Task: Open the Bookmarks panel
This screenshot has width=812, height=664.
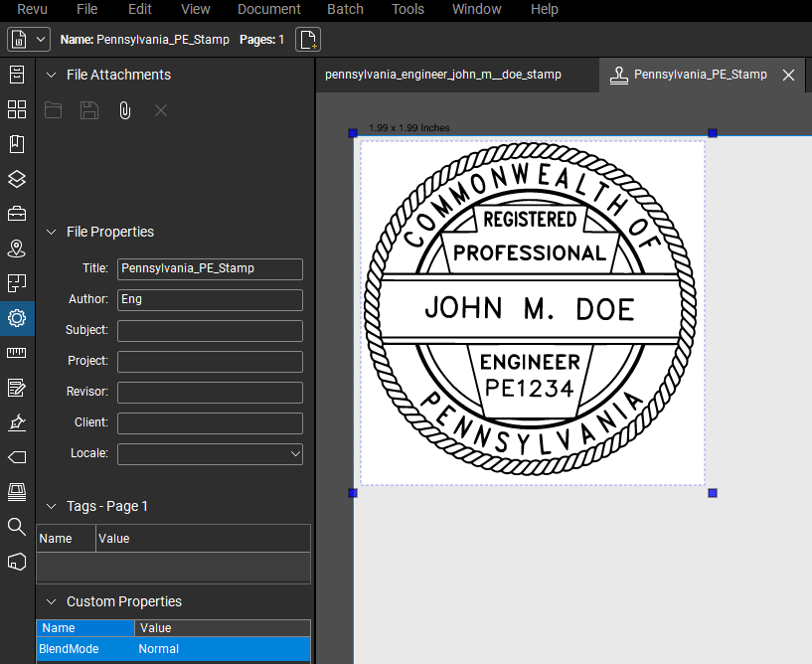Action: pos(16,143)
